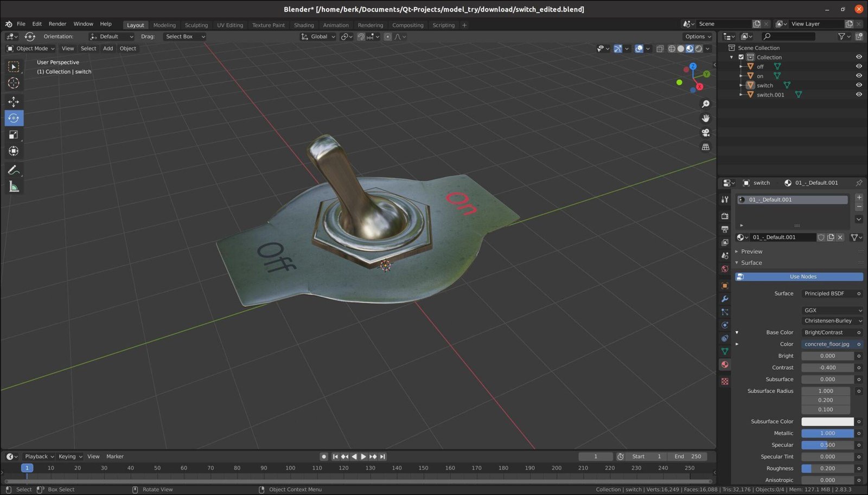Switch to the Shading workspace tab
868x495 pixels.
pos(304,25)
